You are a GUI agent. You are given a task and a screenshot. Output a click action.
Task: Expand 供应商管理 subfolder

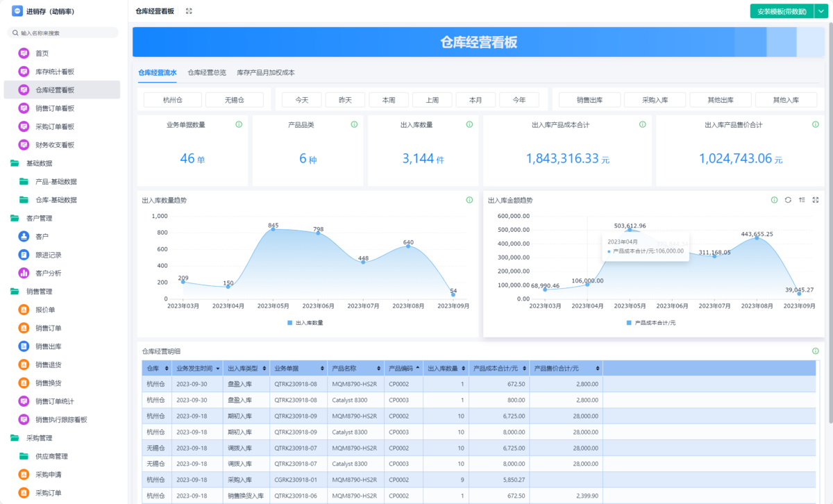[24, 456]
